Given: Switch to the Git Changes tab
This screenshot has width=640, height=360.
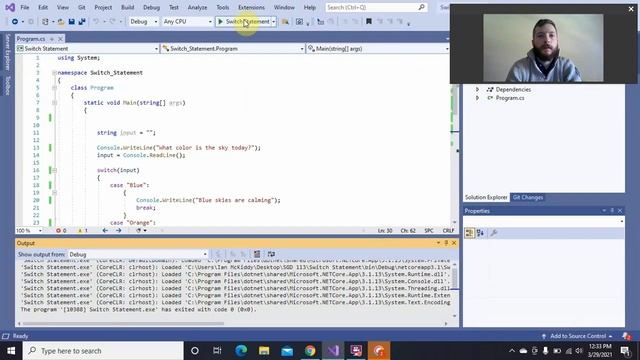Looking at the screenshot, I should pos(528,197).
